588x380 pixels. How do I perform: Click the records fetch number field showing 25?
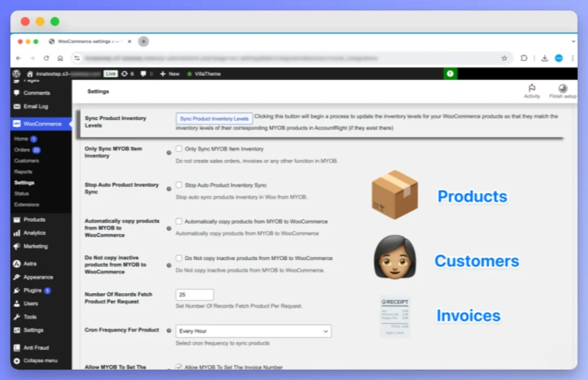(194, 294)
